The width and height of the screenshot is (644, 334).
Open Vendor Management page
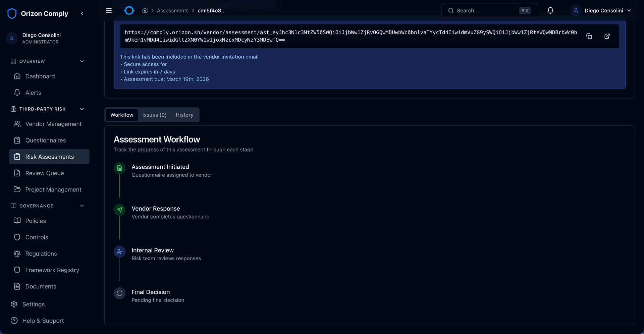point(53,124)
